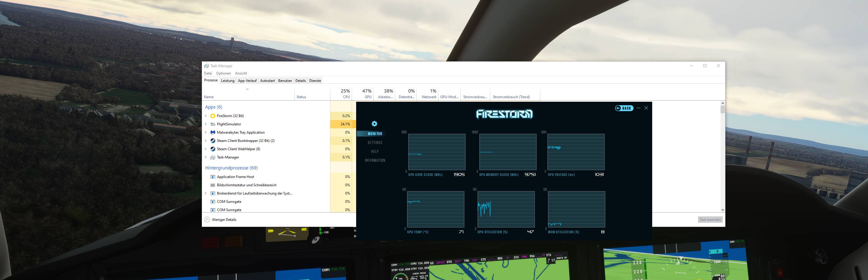Click the Apps (6) group header
Viewport: 868px width, 280px height.
pyautogui.click(x=214, y=107)
